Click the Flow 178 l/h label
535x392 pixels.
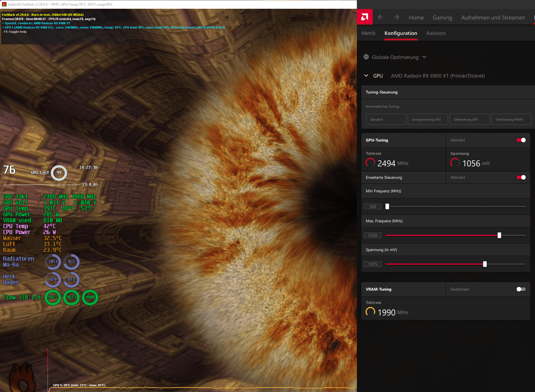click(x=22, y=297)
